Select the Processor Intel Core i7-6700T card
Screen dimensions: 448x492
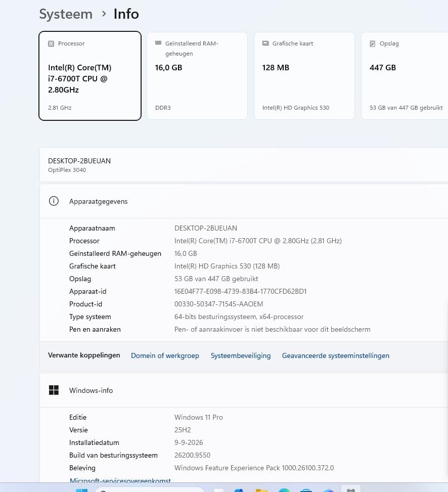90,76
